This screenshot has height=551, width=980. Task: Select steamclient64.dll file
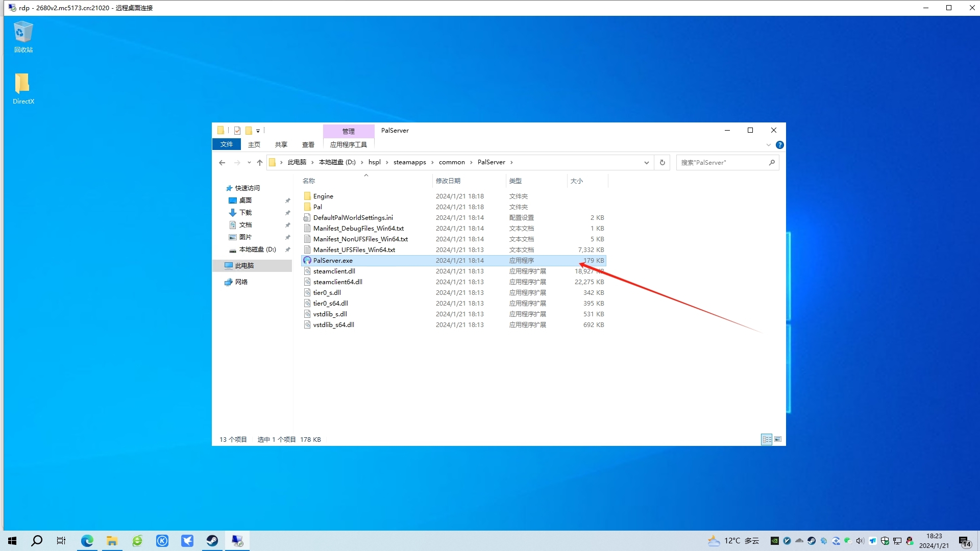point(338,282)
